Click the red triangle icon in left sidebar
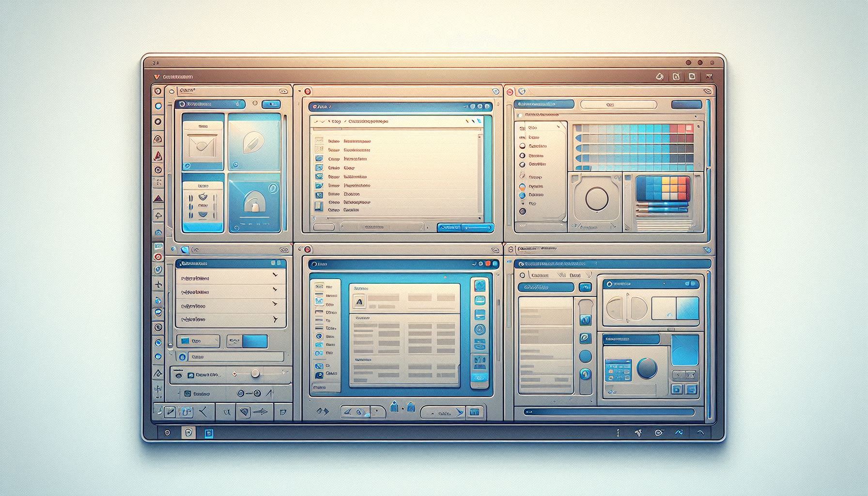 pos(158,156)
